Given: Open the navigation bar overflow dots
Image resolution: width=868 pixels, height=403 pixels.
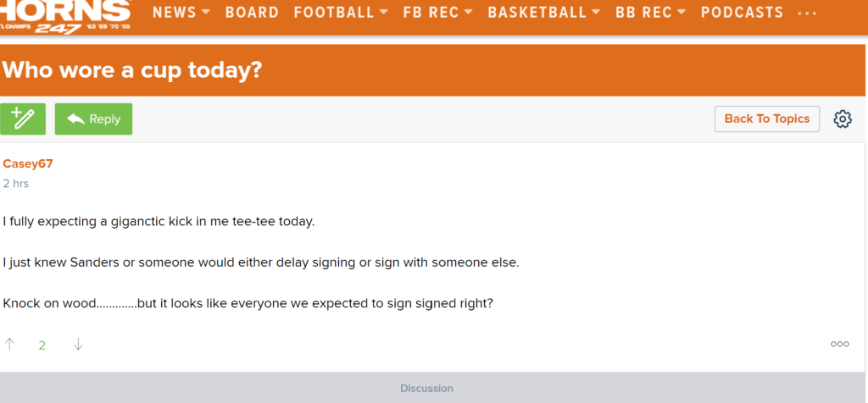Looking at the screenshot, I should tap(807, 13).
